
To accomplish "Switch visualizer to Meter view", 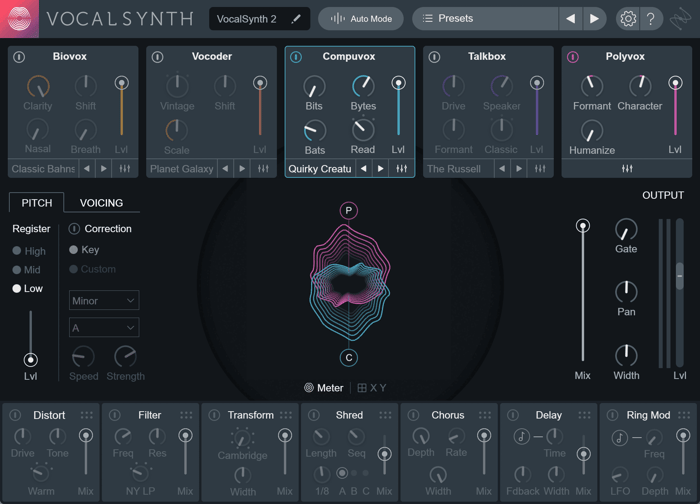I will 324,387.
